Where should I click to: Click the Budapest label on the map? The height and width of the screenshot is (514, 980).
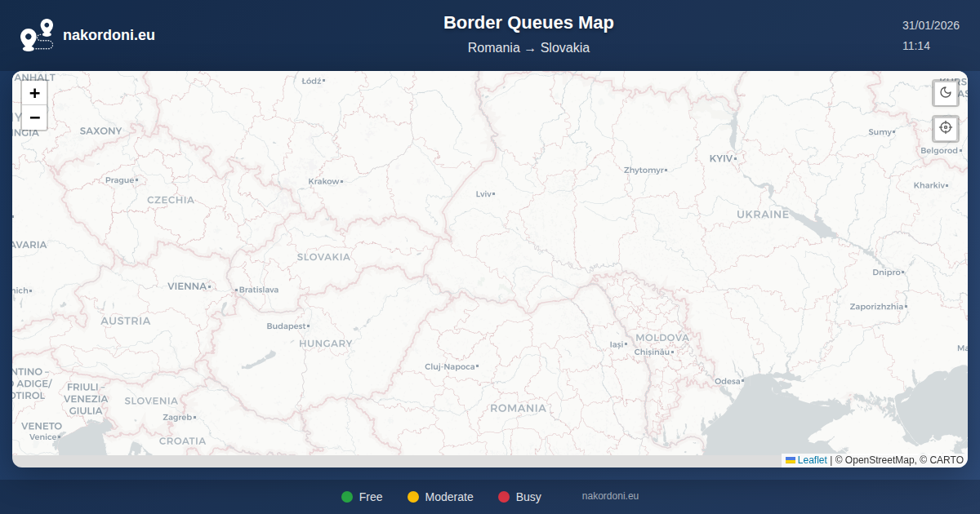(x=286, y=326)
